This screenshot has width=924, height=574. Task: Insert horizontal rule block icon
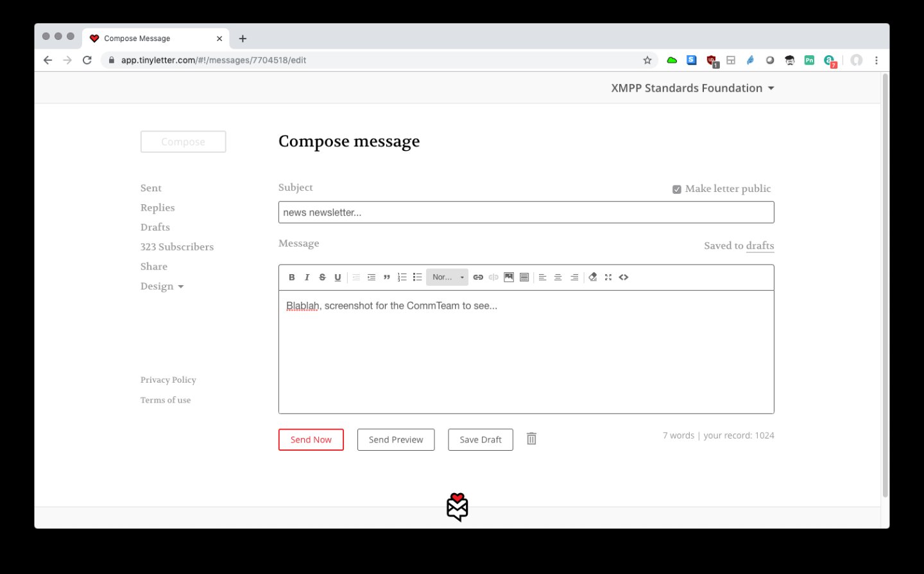[x=524, y=277]
